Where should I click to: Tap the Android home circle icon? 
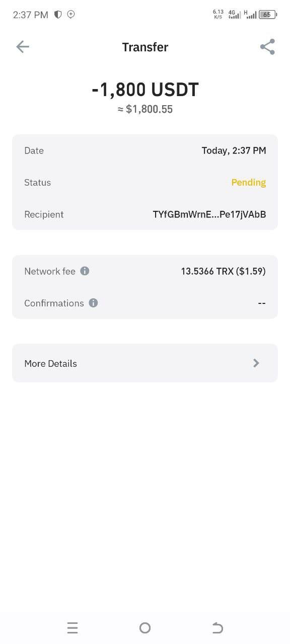[145, 627]
